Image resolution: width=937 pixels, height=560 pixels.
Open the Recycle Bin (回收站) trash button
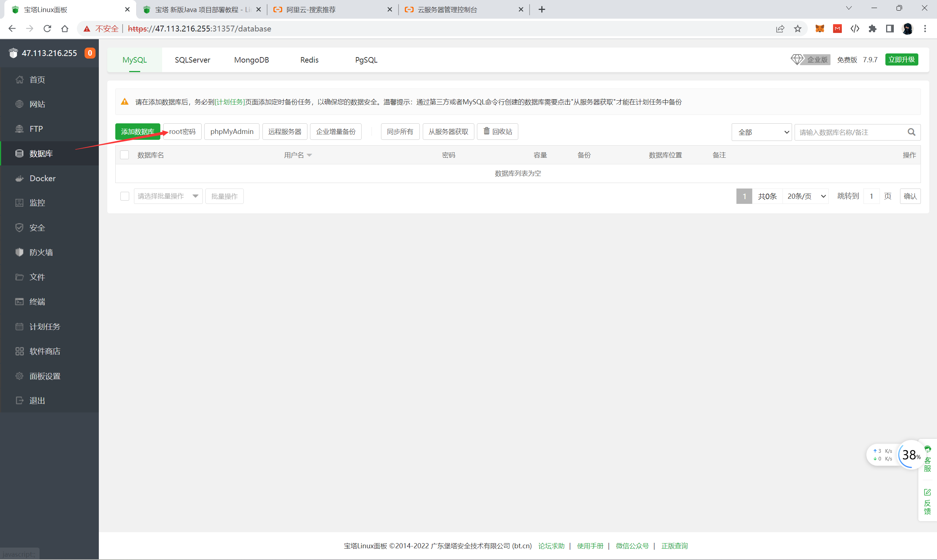(497, 131)
